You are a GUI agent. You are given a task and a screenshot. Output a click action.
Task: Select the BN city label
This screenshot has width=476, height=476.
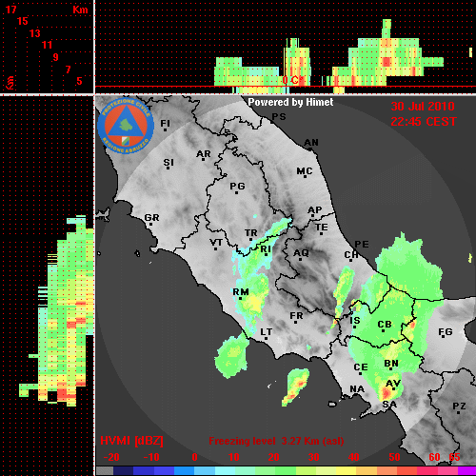coord(391,364)
